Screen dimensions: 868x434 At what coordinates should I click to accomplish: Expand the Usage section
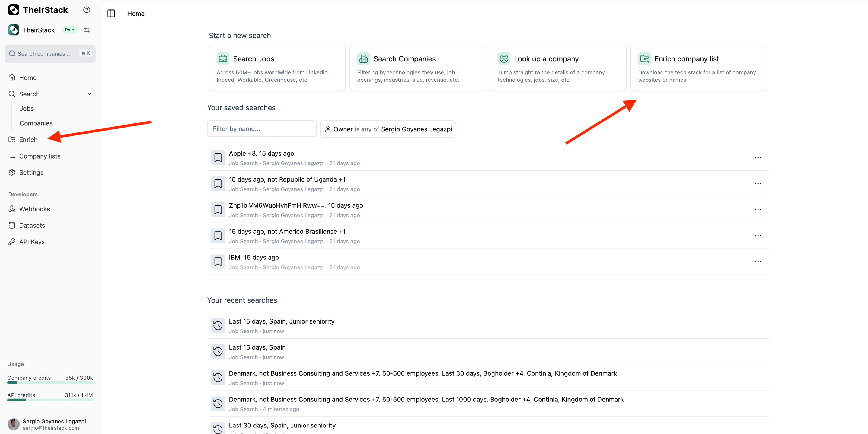[18, 364]
